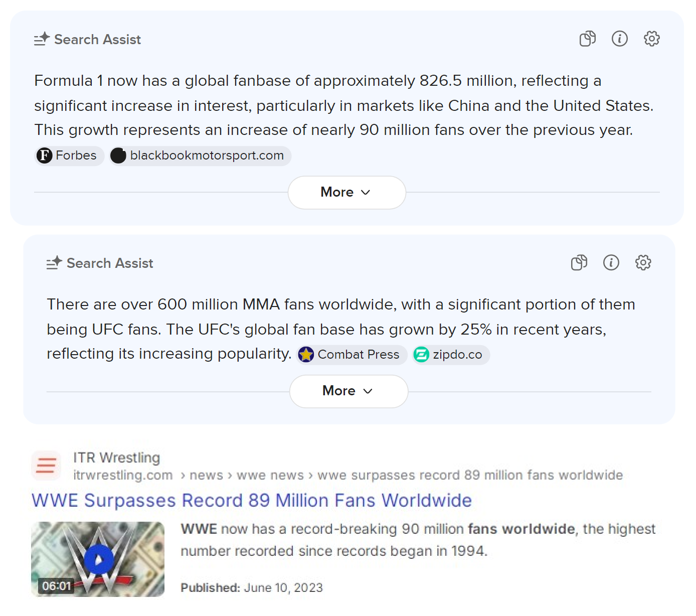Open 'WWE Surpasses Record 89 Million Fans Worldwide'

(x=252, y=501)
